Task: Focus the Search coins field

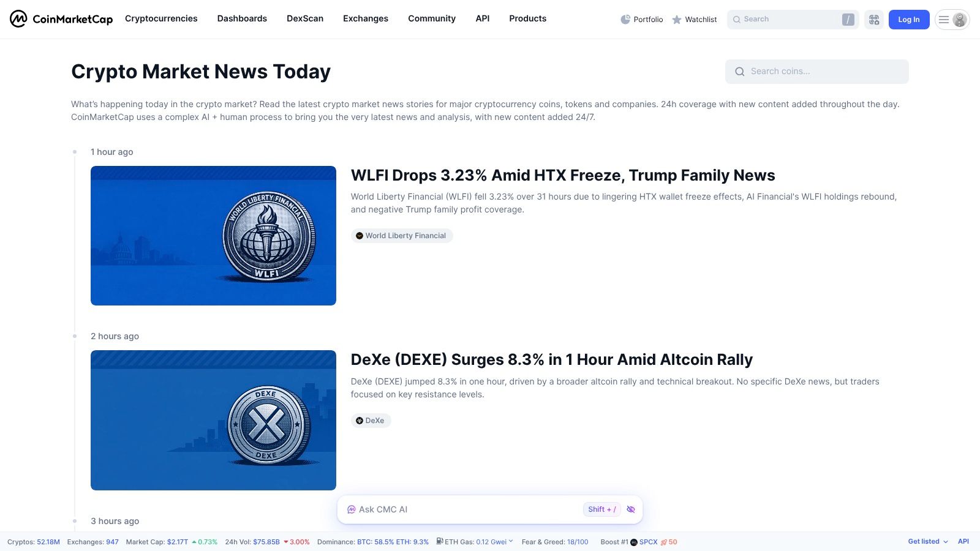Action: click(817, 72)
